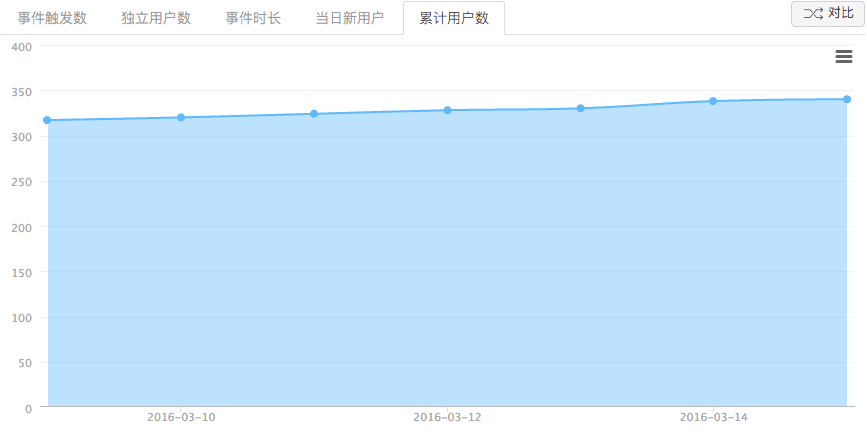Click the 2016-03-12 axis label
This screenshot has width=867, height=432.
[x=447, y=417]
